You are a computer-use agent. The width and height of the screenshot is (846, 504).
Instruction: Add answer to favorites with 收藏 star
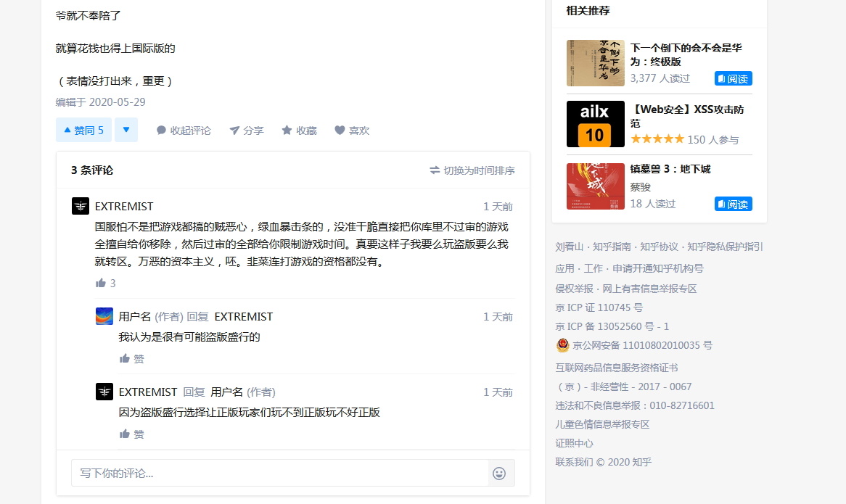point(300,131)
